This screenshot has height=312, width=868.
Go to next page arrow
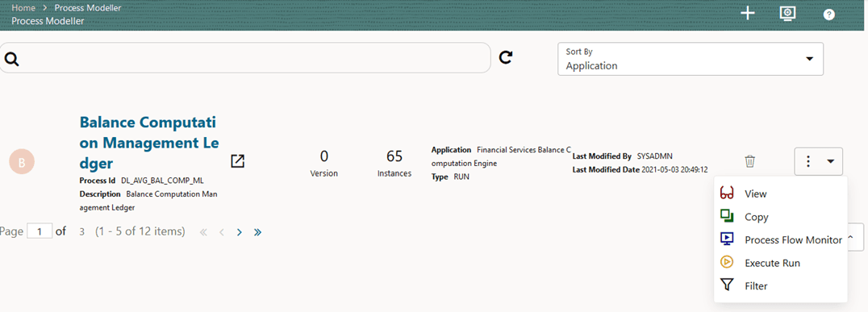pyautogui.click(x=239, y=232)
